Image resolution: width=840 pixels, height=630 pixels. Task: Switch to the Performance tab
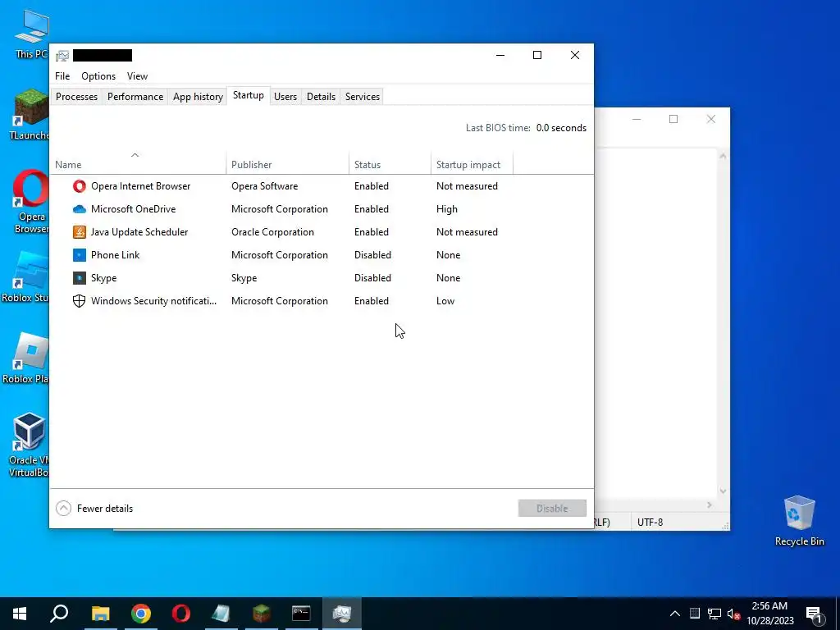click(x=135, y=97)
